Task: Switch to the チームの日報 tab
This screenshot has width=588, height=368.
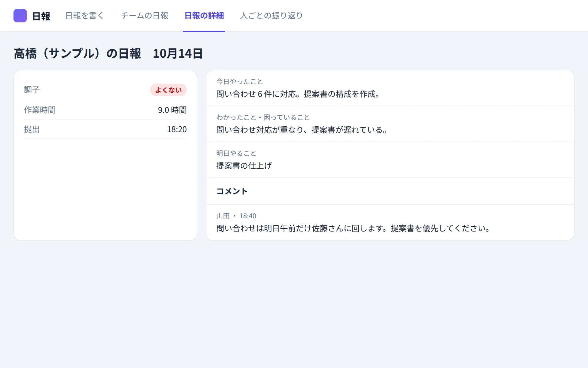Action: pos(145,16)
